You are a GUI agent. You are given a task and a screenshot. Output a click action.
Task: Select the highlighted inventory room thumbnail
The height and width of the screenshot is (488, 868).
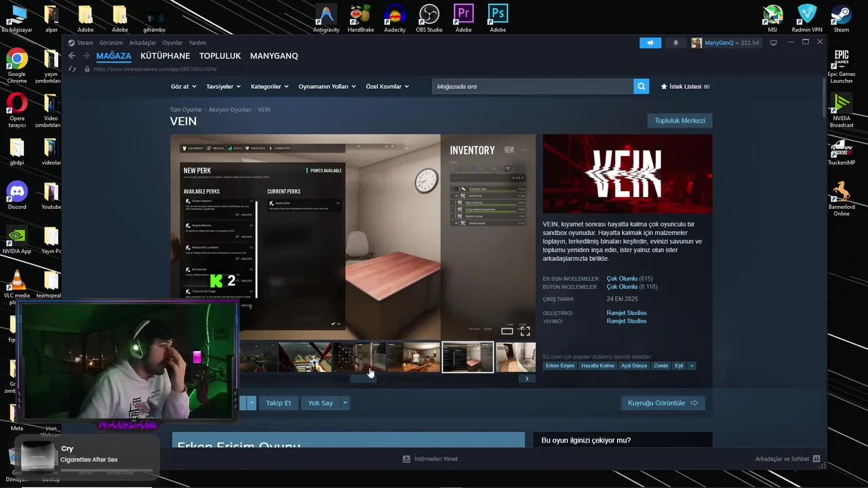[x=468, y=357]
